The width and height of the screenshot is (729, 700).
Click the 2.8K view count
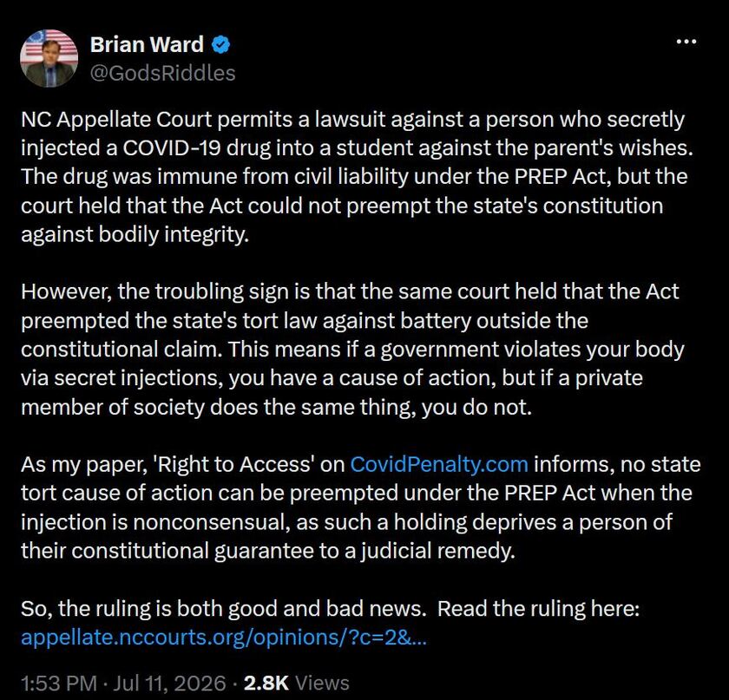pyautogui.click(x=266, y=684)
